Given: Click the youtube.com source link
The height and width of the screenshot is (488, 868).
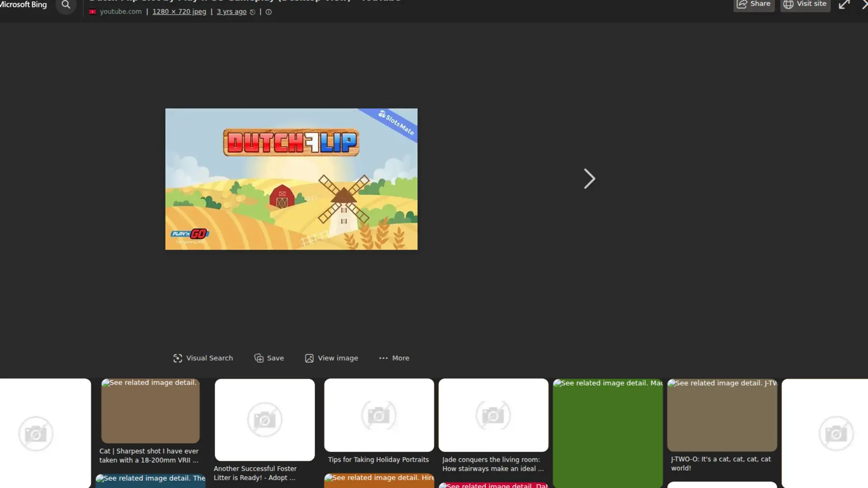Looking at the screenshot, I should coord(120,12).
